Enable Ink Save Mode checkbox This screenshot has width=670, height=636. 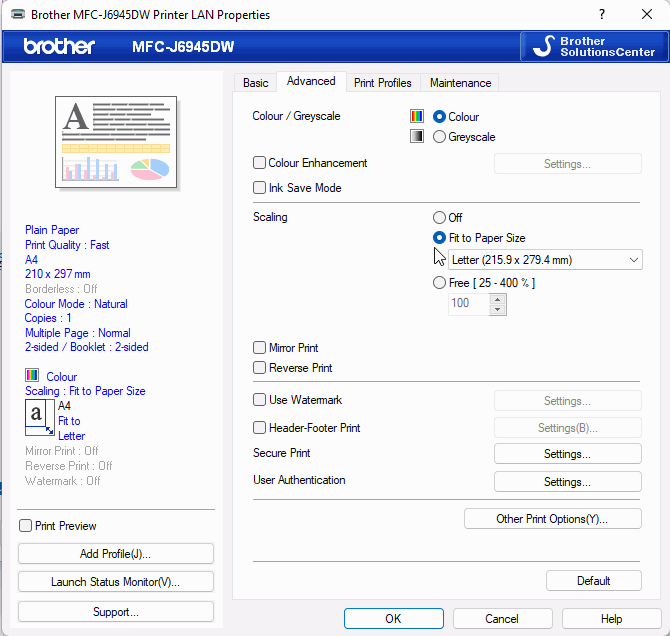coord(259,188)
